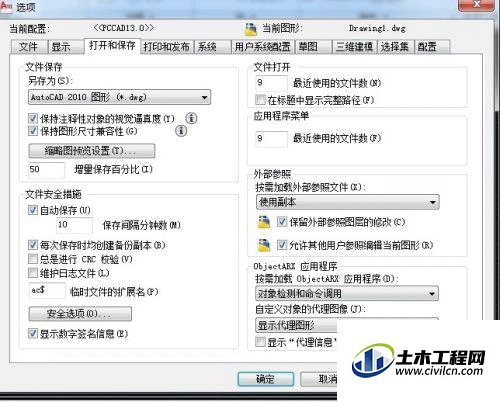Click the 临时文件的扩展名 input field

click(47, 290)
